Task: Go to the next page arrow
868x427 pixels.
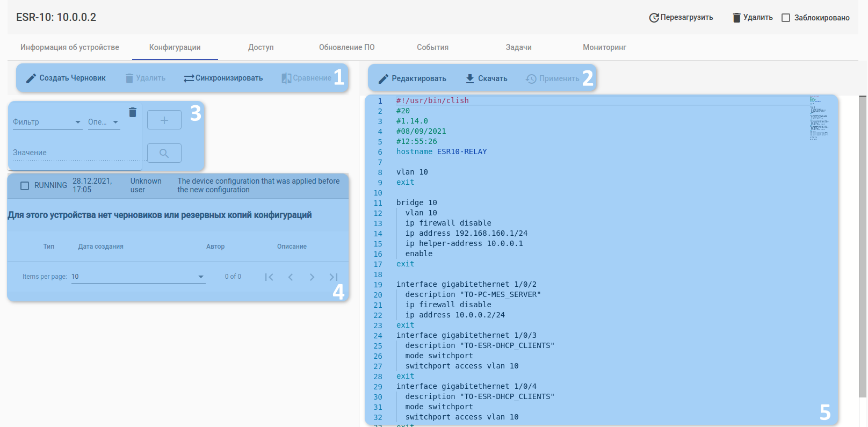Action: pos(312,277)
